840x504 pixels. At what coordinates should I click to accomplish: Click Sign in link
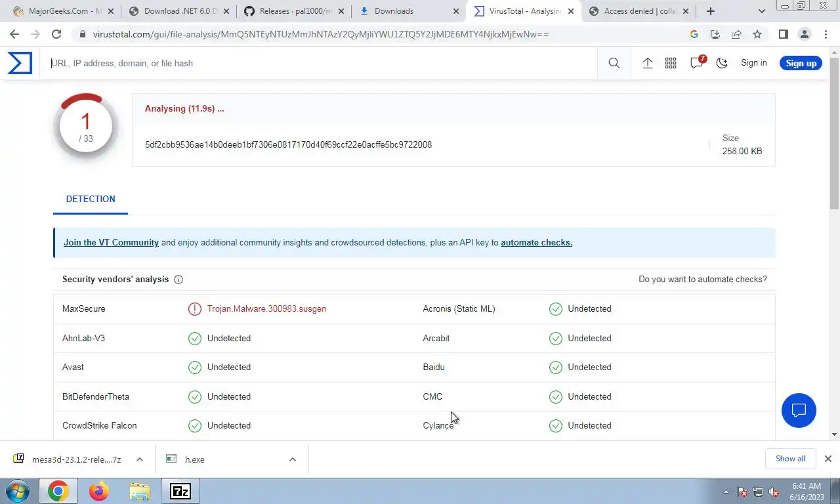coord(753,63)
